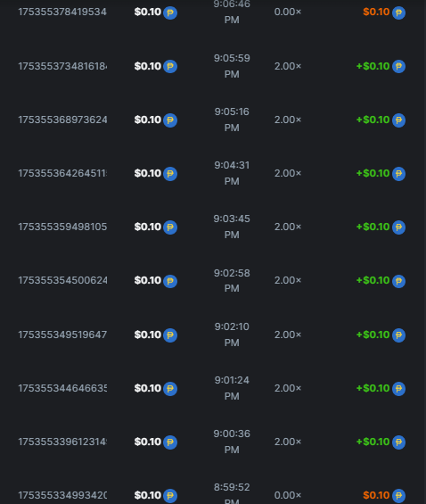Click the $0.10 bet amount at 9:01:24 PM
Image resolution: width=426 pixels, height=504 pixels.
[148, 388]
